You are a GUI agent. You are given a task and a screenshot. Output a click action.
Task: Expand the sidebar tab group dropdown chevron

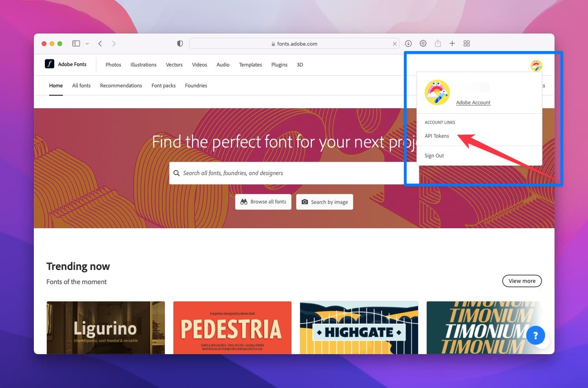coord(87,44)
